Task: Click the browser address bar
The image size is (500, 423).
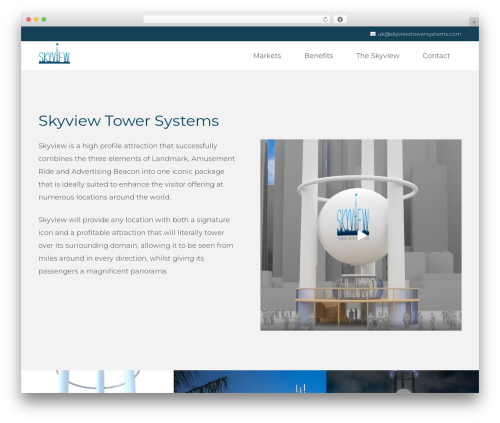Action: 237,19
